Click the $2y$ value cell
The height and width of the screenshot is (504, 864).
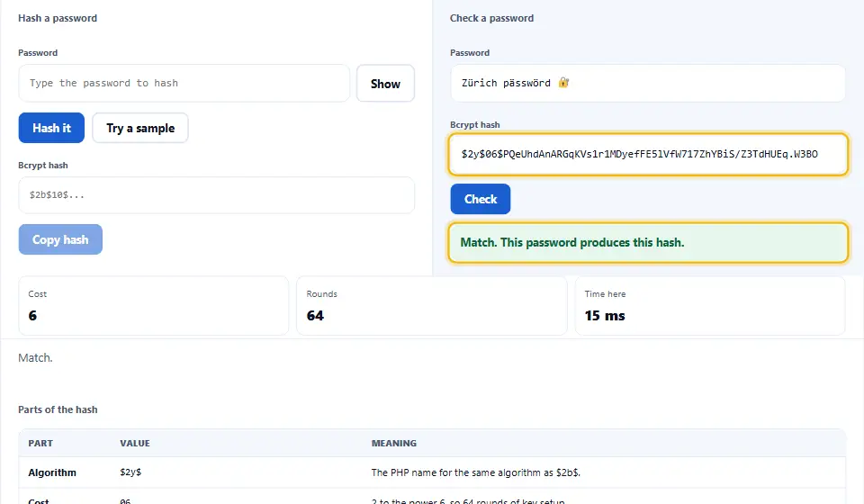coord(130,472)
